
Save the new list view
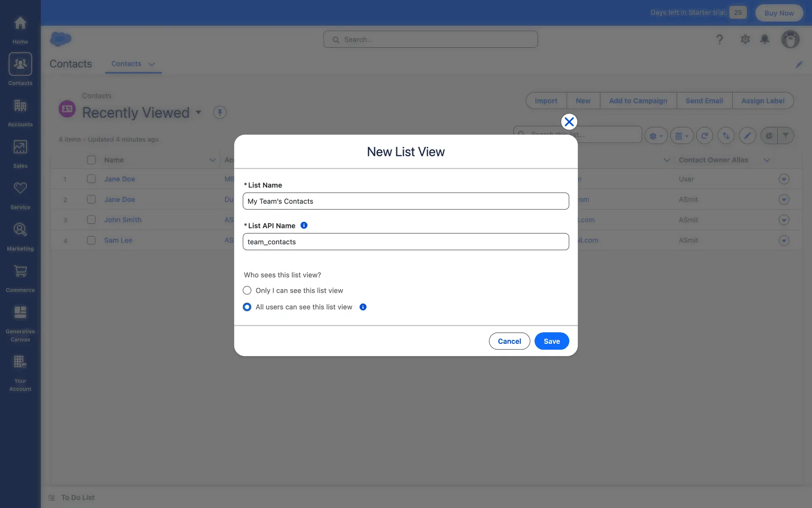coord(551,341)
